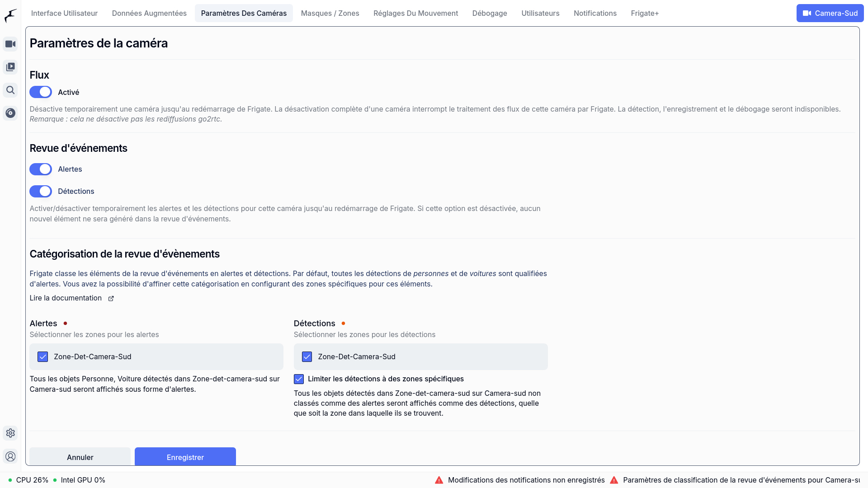The image size is (868, 488).
Task: Open the Réglages Du Mouvement tab
Action: (415, 13)
